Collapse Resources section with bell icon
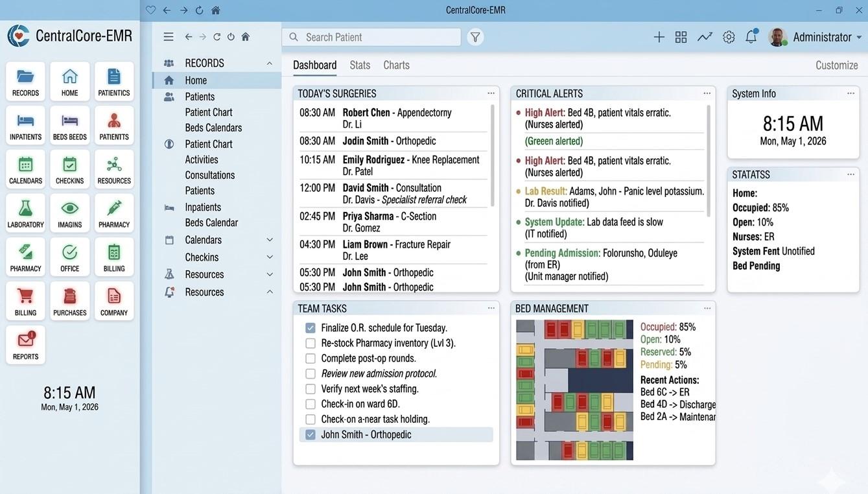Screen dimensions: 868x494 pyautogui.click(x=270, y=292)
